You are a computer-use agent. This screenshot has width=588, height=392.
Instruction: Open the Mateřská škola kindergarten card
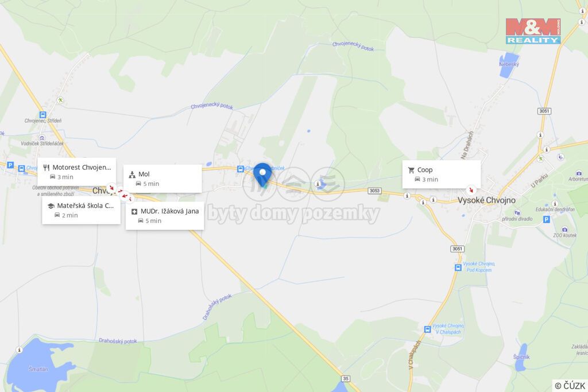82,210
